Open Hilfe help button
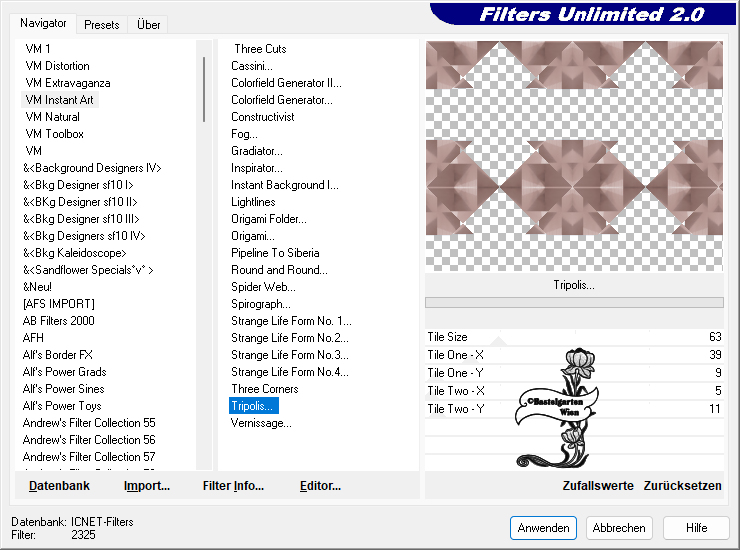 coord(696,528)
